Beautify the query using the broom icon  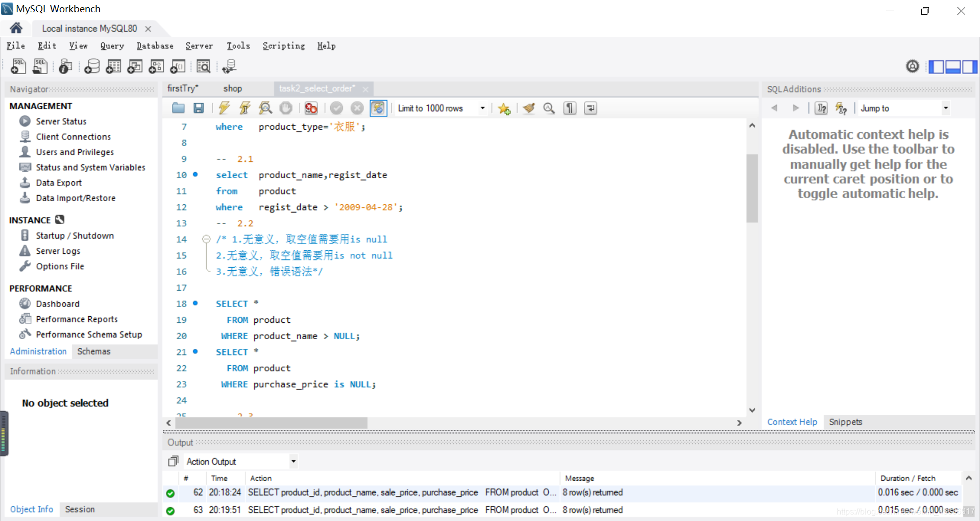(528, 108)
